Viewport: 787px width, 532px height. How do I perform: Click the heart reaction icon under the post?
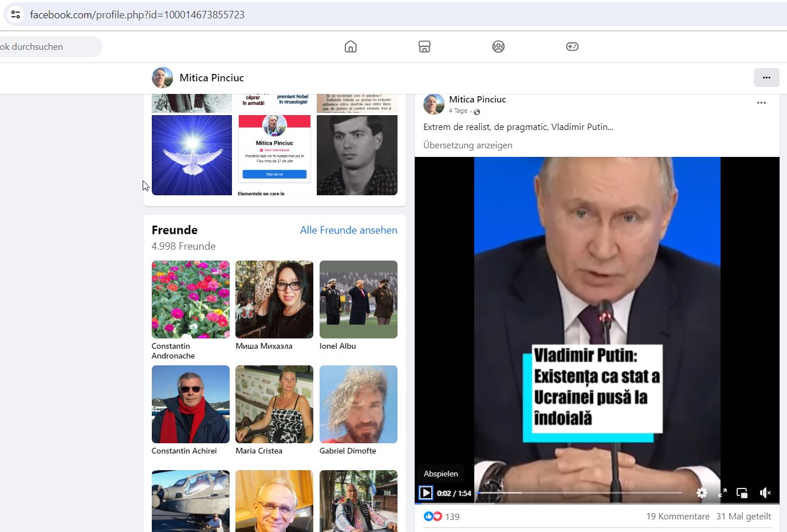[x=438, y=517]
